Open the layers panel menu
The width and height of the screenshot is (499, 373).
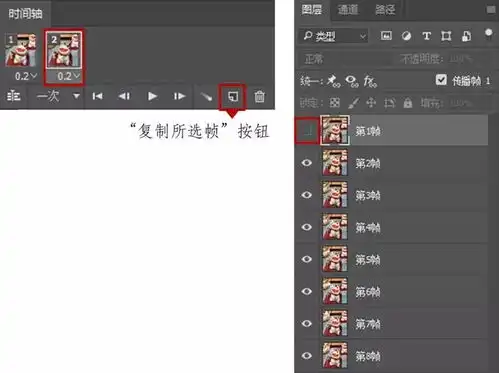(x=491, y=10)
